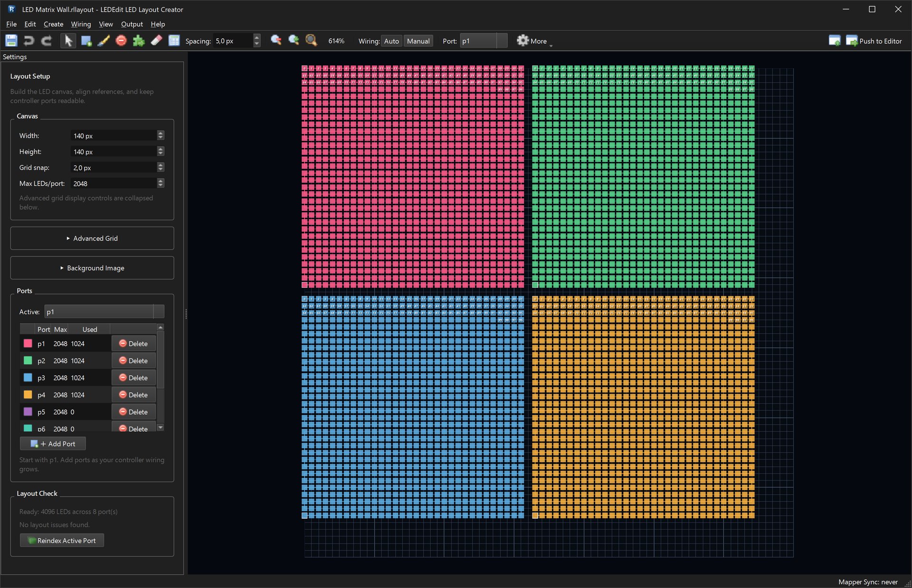Expand the Background Image section
The width and height of the screenshot is (912, 588).
[x=92, y=268]
